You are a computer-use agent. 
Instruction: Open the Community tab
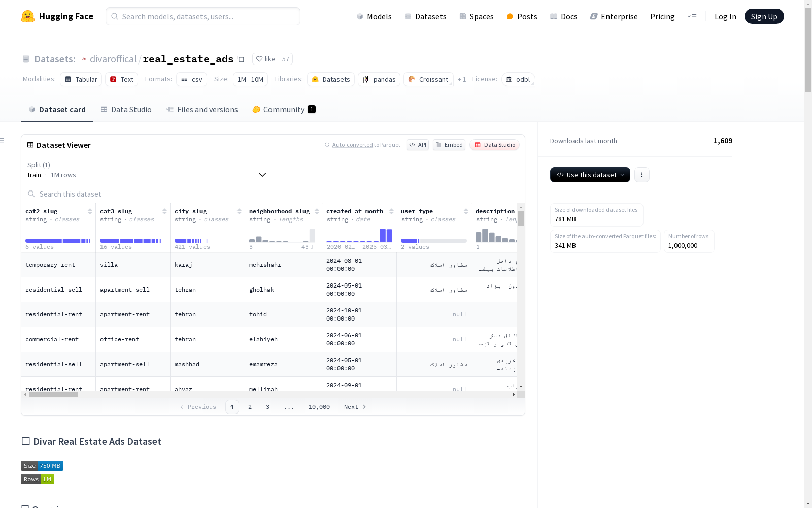[x=284, y=110]
